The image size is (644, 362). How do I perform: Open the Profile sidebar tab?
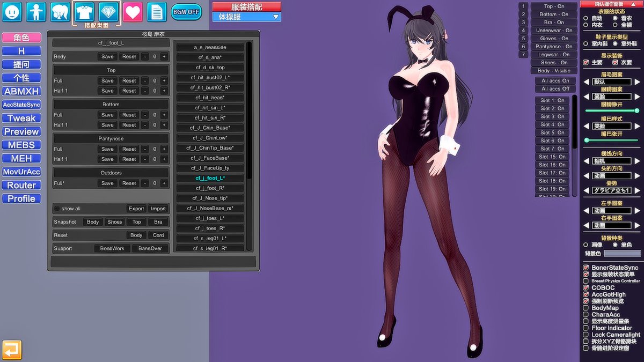21,198
